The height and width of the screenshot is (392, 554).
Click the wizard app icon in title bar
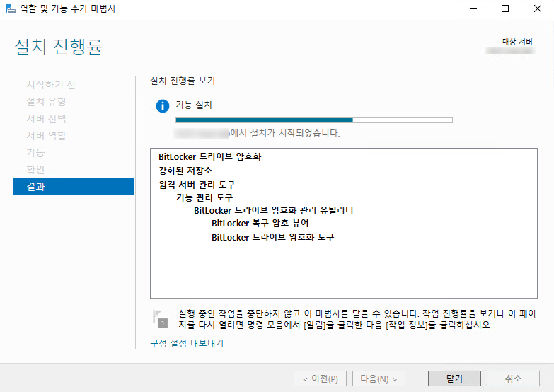coord(11,8)
